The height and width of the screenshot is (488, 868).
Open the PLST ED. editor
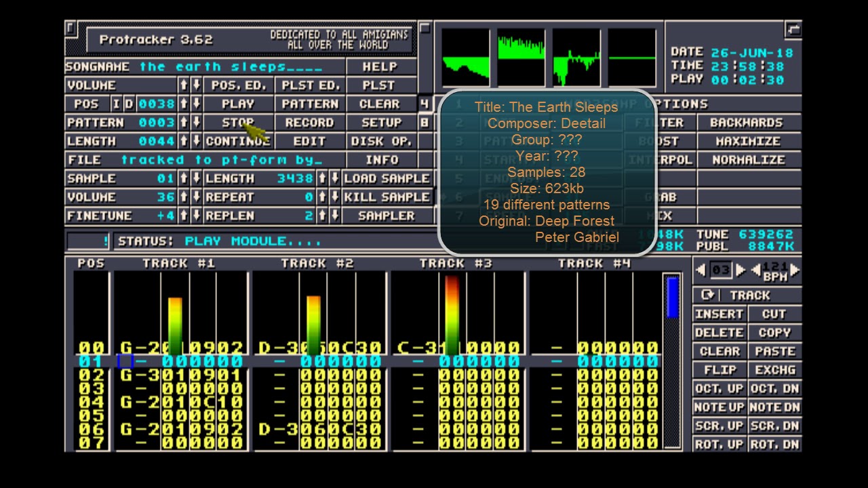pos(309,85)
